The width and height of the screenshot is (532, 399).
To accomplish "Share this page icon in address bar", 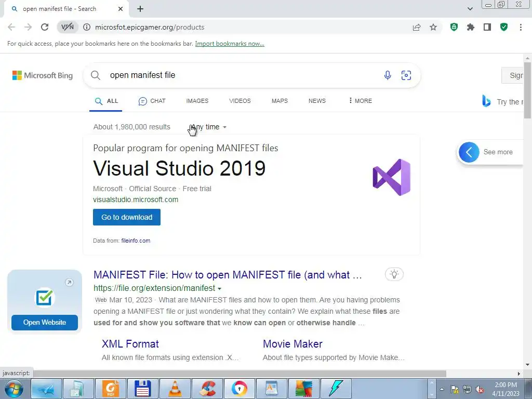I will pyautogui.click(x=417, y=27).
